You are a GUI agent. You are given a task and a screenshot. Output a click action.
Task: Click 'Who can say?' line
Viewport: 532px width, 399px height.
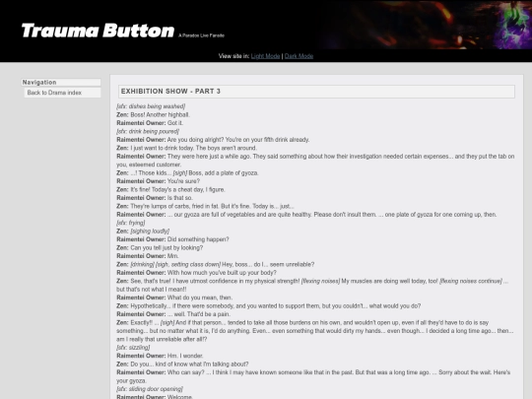[313, 376]
